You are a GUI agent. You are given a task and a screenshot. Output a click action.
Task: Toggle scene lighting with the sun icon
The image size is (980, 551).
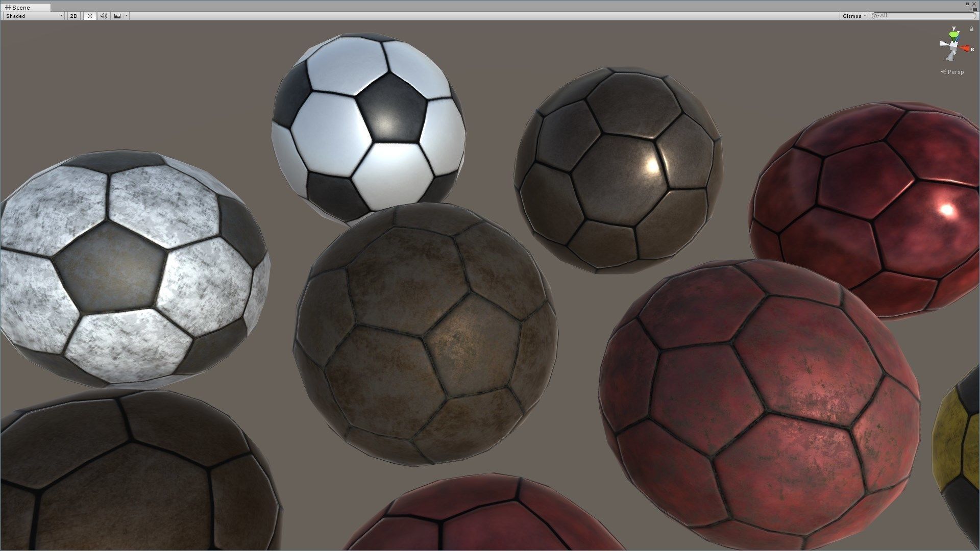point(90,16)
